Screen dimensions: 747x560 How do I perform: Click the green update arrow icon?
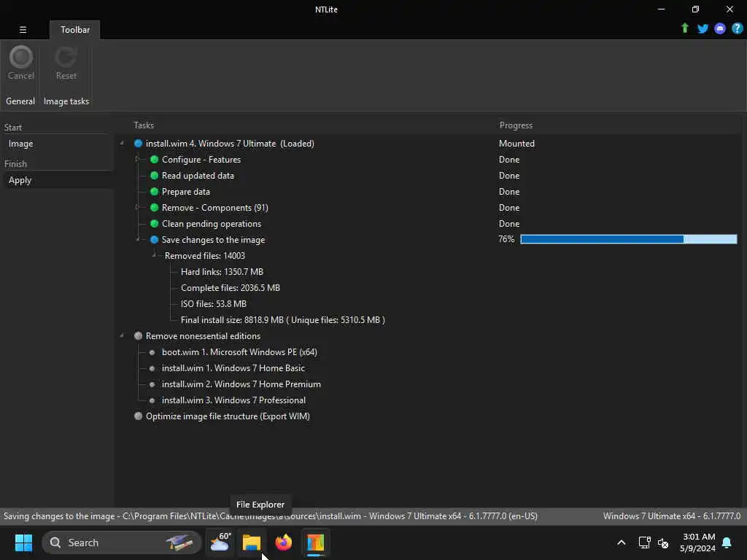click(684, 28)
